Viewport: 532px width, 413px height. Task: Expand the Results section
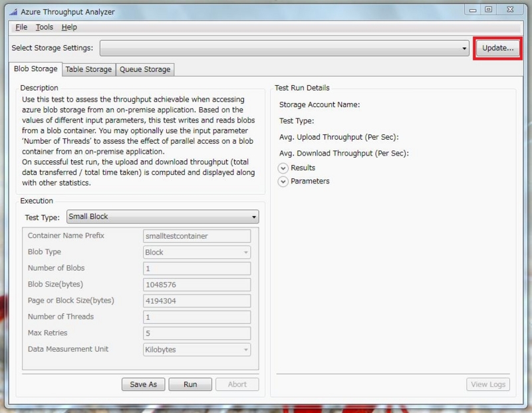coord(283,168)
